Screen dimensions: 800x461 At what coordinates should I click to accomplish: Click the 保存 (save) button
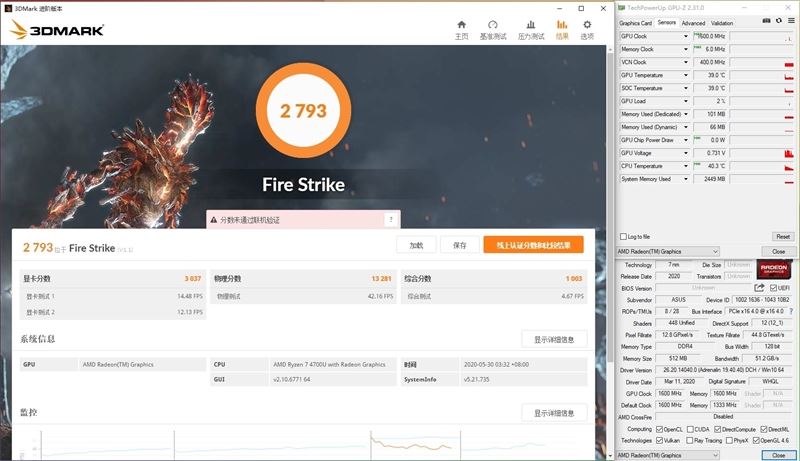460,245
